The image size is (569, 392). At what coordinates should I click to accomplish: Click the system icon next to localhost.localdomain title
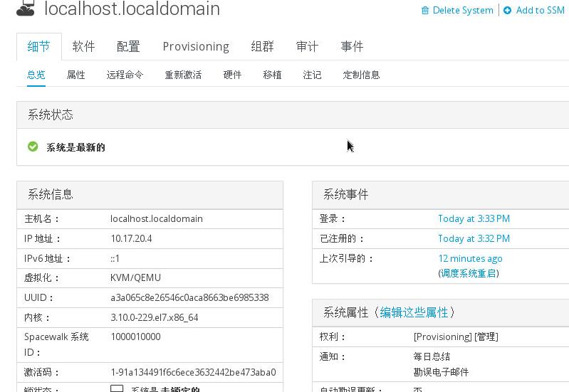coord(26,8)
